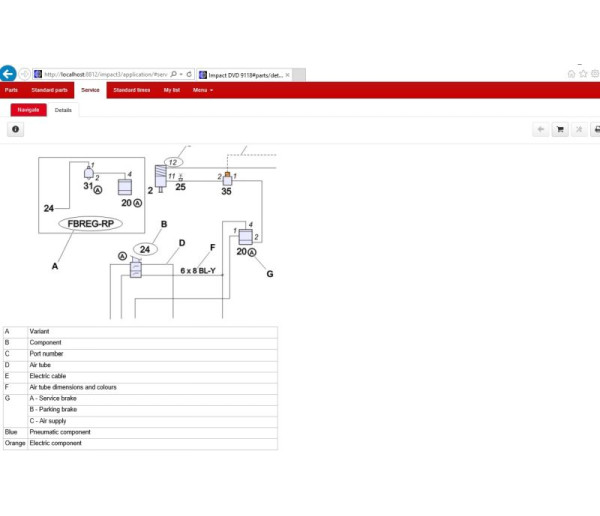Click the printer icon in toolbar
The height and width of the screenshot is (516, 600).
[x=595, y=129]
